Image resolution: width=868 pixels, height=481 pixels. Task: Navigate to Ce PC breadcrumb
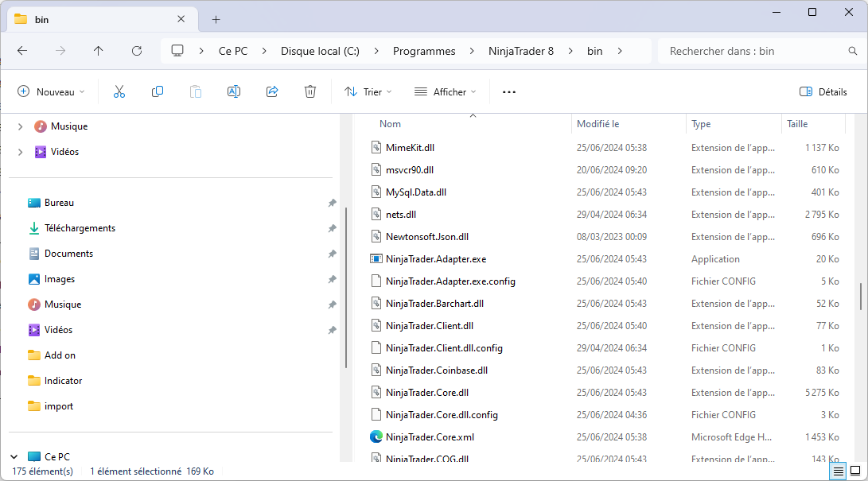pyautogui.click(x=233, y=51)
